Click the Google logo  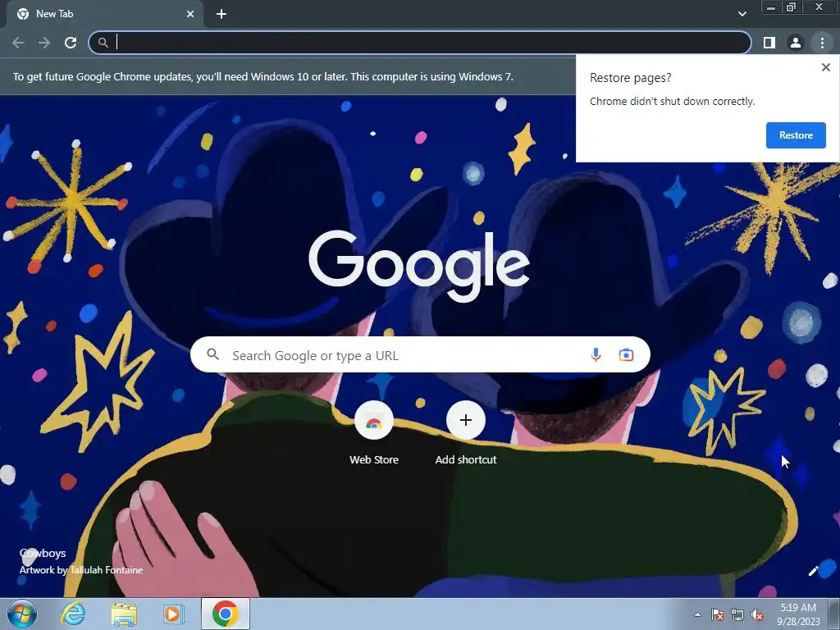tap(419, 266)
